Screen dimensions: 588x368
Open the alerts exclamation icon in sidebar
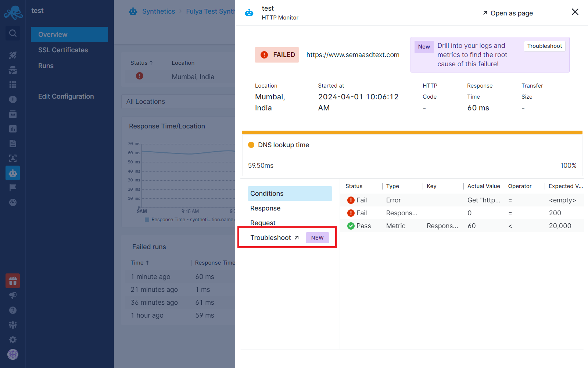[13, 99]
